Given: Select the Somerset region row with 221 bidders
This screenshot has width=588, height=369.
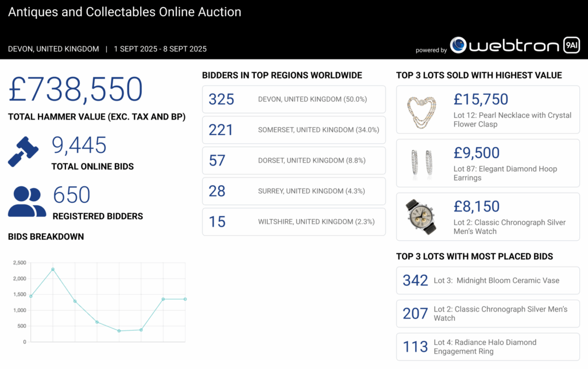Looking at the screenshot, I should pyautogui.click(x=293, y=130).
